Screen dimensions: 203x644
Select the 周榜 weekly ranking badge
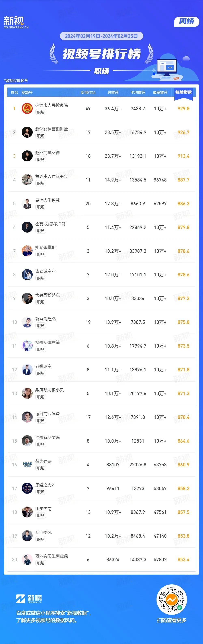pyautogui.click(x=187, y=22)
